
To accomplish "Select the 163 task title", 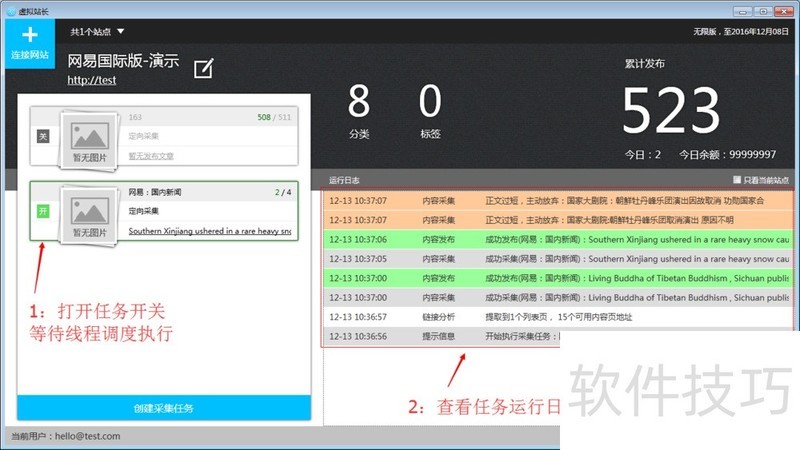I will (135, 117).
